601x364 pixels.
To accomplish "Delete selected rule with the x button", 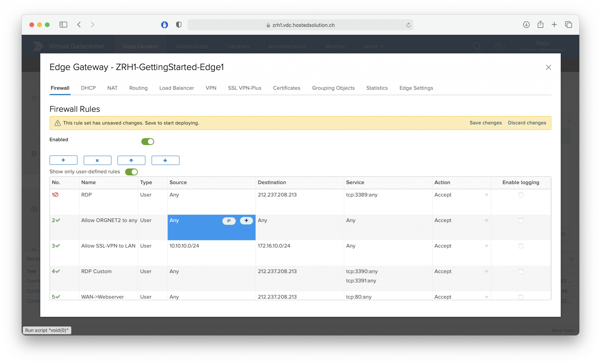I will (97, 160).
